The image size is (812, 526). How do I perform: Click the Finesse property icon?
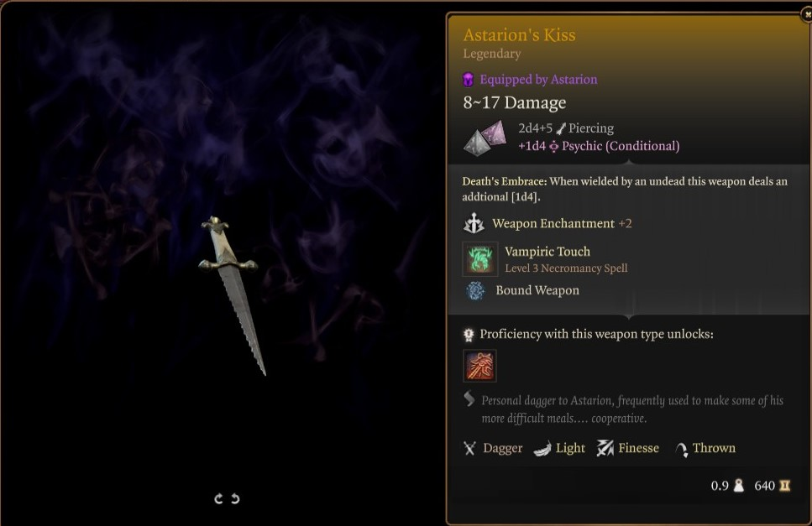[605, 448]
